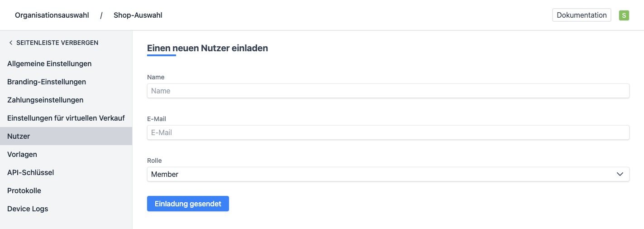Image resolution: width=644 pixels, height=229 pixels.
Task: Focus the E-Mail input field
Action: [x=388, y=132]
